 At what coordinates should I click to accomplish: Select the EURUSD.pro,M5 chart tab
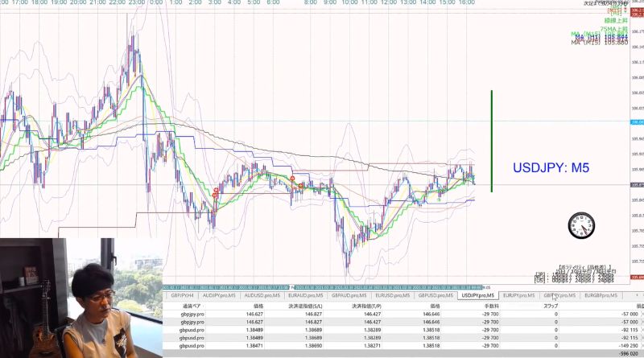click(x=392, y=295)
